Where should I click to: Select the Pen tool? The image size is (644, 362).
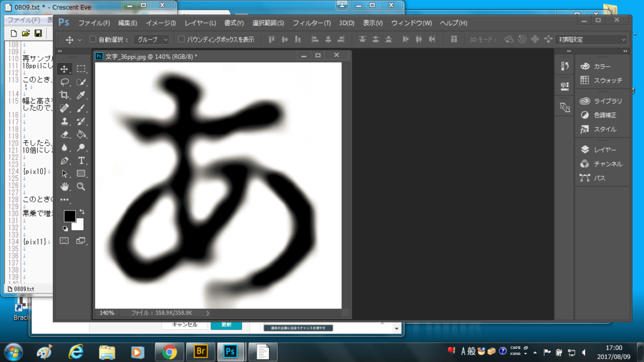click(x=65, y=161)
